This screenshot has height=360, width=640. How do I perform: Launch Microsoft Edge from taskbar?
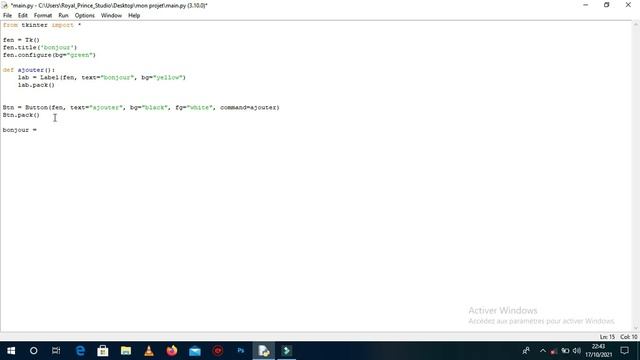[80, 351]
